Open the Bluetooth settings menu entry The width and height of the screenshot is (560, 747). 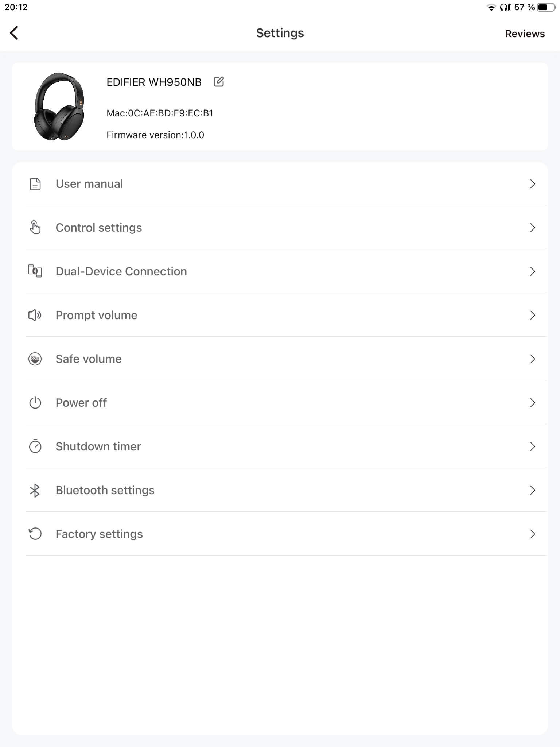(105, 490)
